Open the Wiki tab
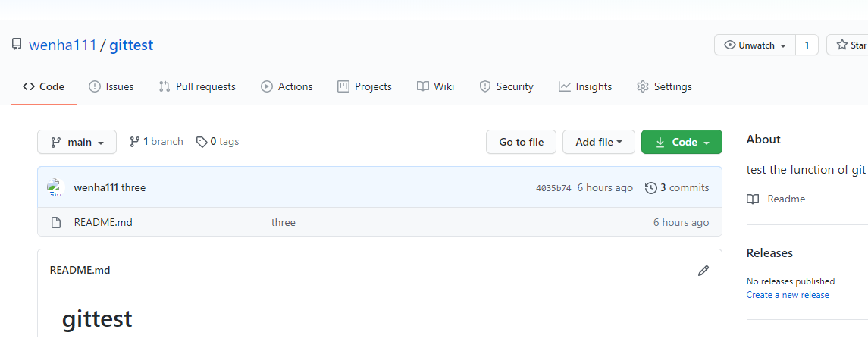Screen dimensions: 868x345 (x=436, y=87)
